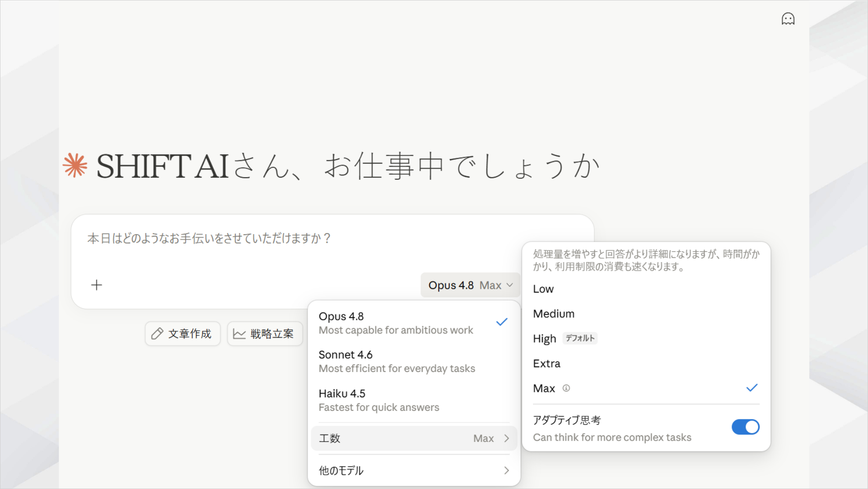This screenshot has width=868, height=489.
Task: Click the 'Can think for more complex tasks' text
Action: tap(612, 437)
